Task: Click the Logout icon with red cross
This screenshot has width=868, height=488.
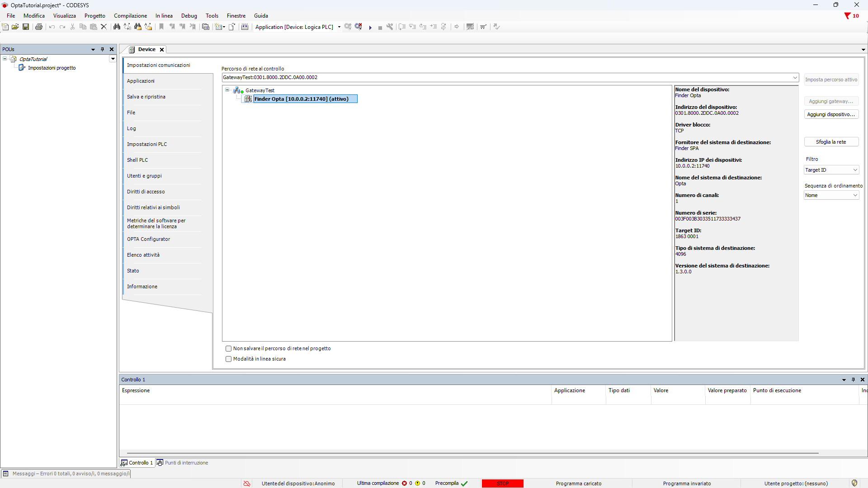Action: coord(359,27)
